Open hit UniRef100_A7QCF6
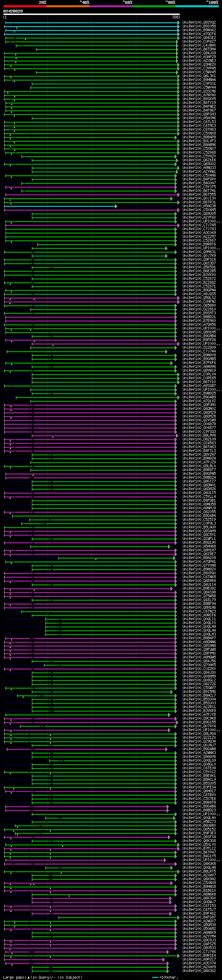This screenshot has width=222, height=980. [x=199, y=34]
